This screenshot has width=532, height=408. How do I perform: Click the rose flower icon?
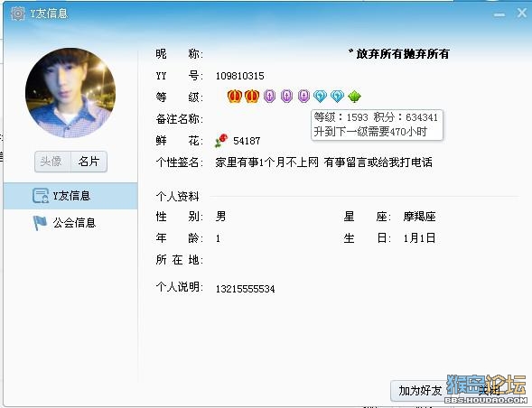[x=221, y=141]
